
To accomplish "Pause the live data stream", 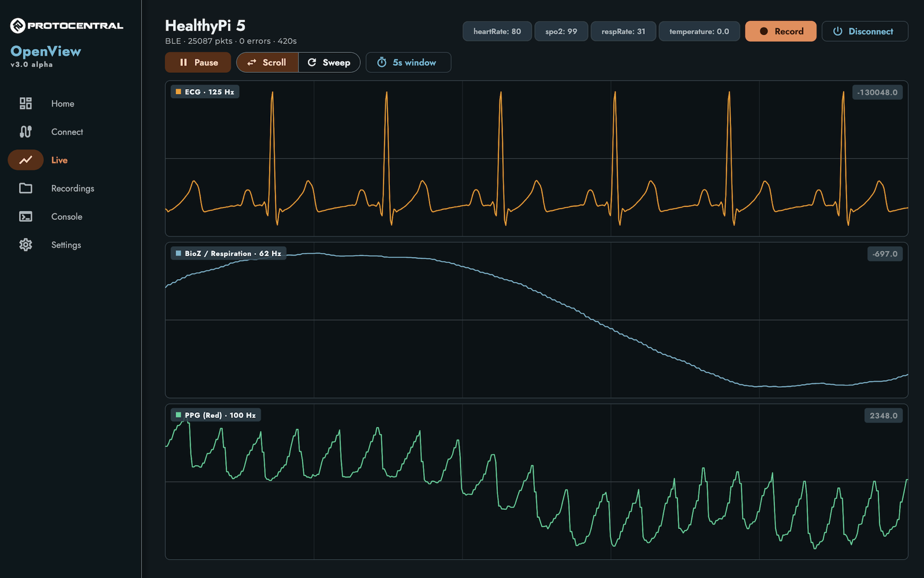I will tap(198, 62).
